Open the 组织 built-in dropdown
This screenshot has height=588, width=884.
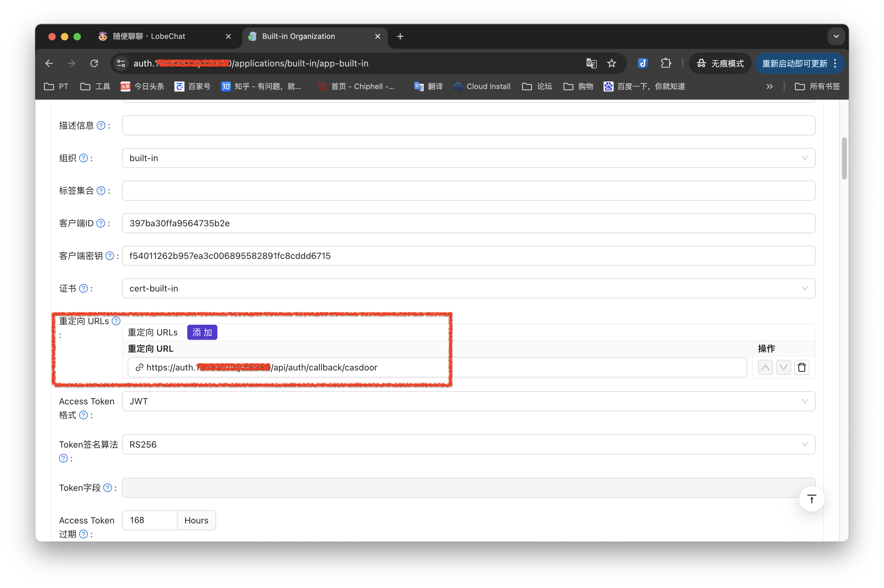468,158
